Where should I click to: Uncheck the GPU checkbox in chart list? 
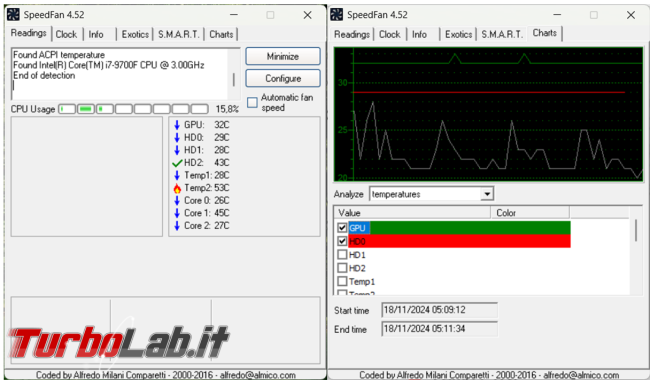[342, 228]
